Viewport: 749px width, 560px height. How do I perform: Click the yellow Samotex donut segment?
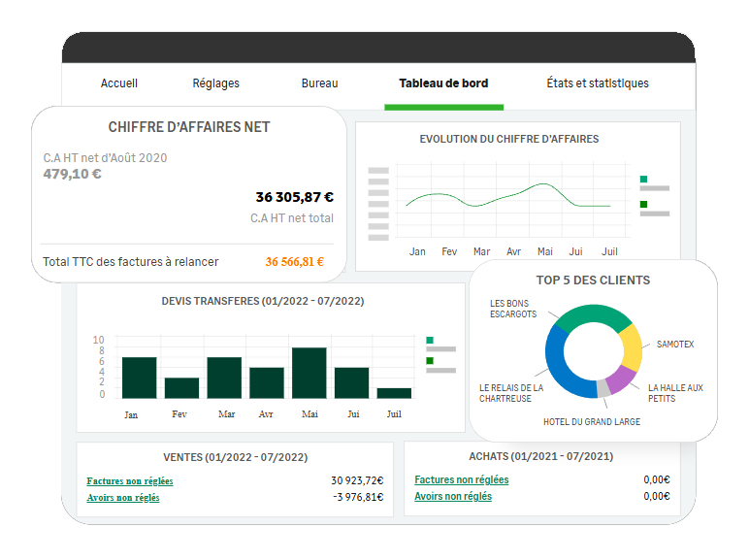tap(631, 347)
